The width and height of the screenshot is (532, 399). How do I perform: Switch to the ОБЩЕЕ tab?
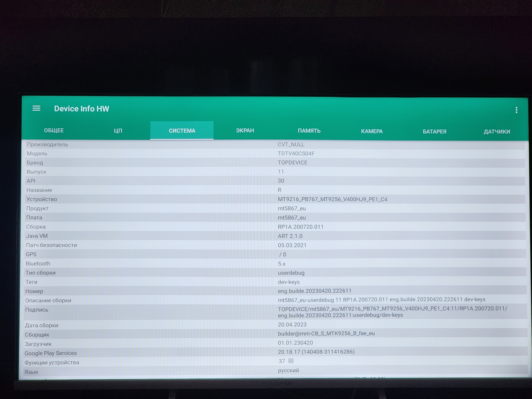click(54, 130)
